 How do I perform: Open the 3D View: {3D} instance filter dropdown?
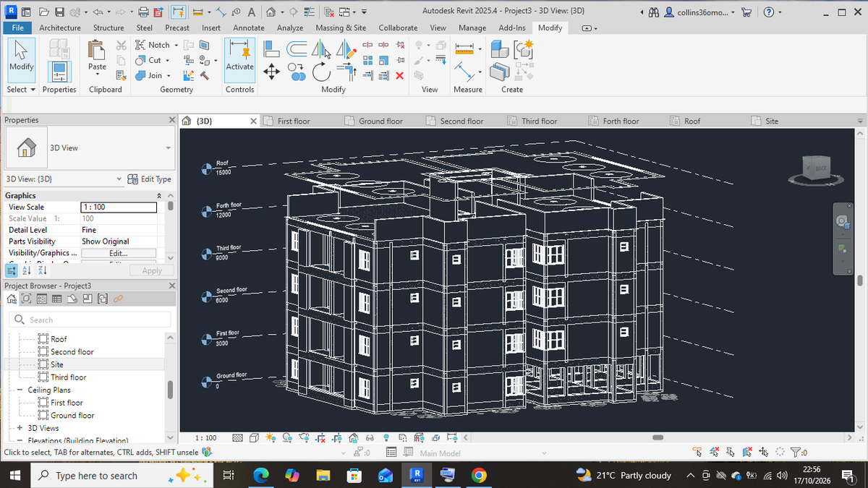[119, 179]
